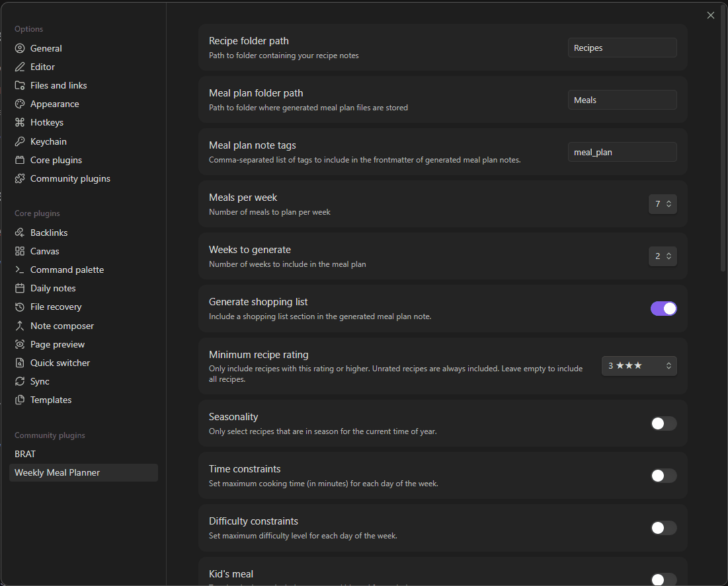The image size is (728, 586).
Task: Click the Editor pencil icon
Action: (x=19, y=67)
